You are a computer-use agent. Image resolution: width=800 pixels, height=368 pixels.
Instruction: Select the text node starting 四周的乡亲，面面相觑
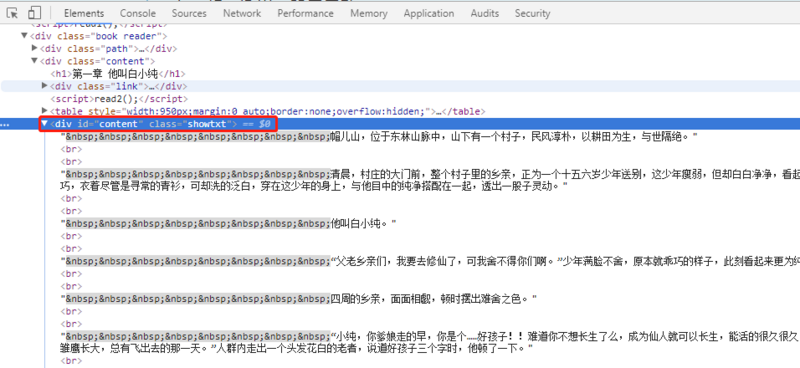click(299, 299)
